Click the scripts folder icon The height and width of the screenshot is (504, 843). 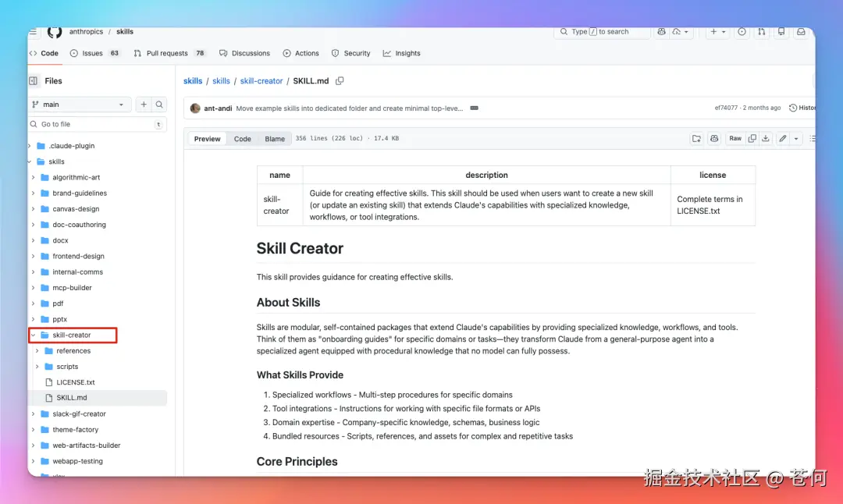click(49, 367)
